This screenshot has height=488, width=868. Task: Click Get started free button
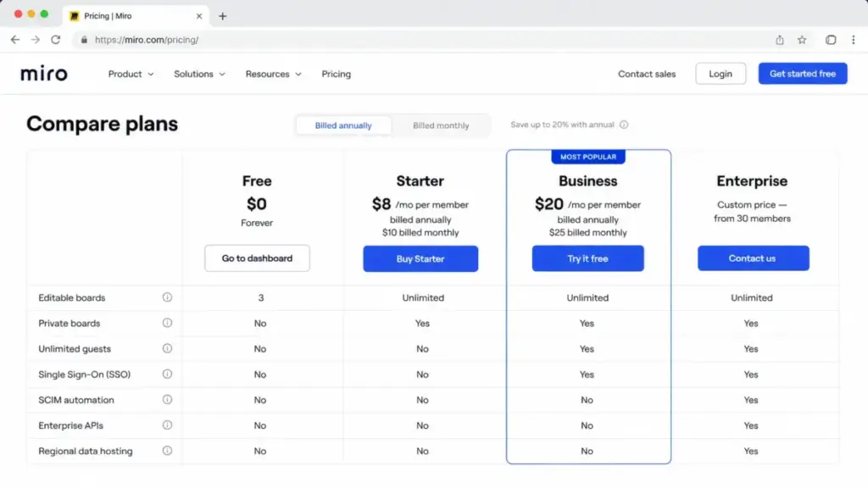click(803, 74)
